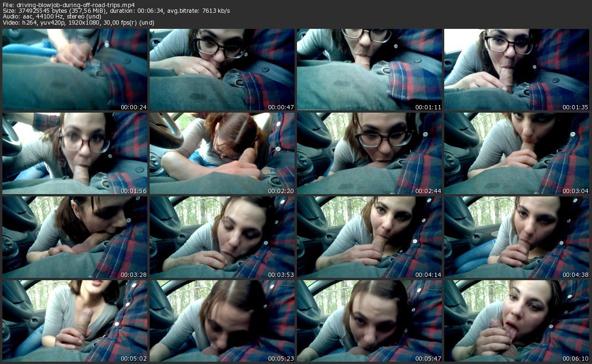
Task: Click the Video h264 info line
Action: pos(78,23)
